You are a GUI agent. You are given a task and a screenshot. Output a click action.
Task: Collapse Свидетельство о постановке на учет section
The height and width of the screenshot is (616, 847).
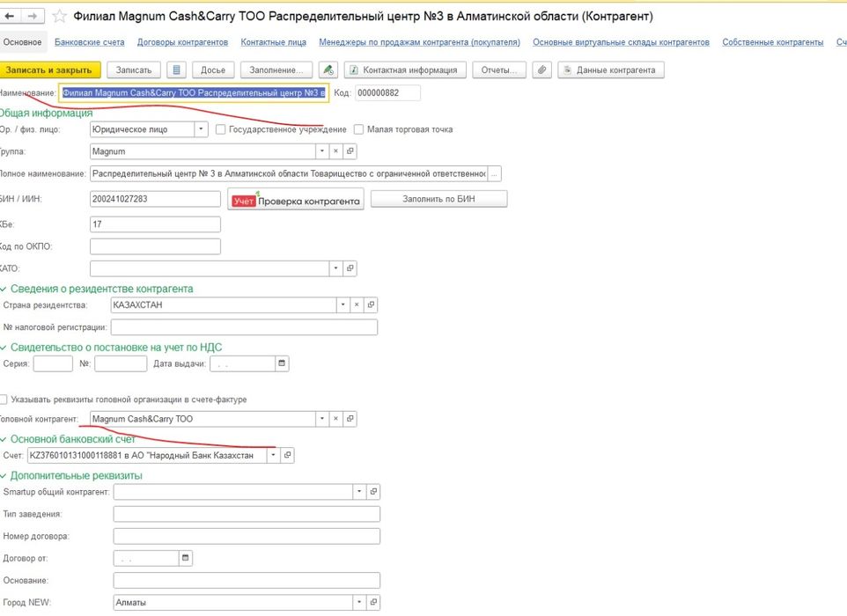(x=4, y=348)
